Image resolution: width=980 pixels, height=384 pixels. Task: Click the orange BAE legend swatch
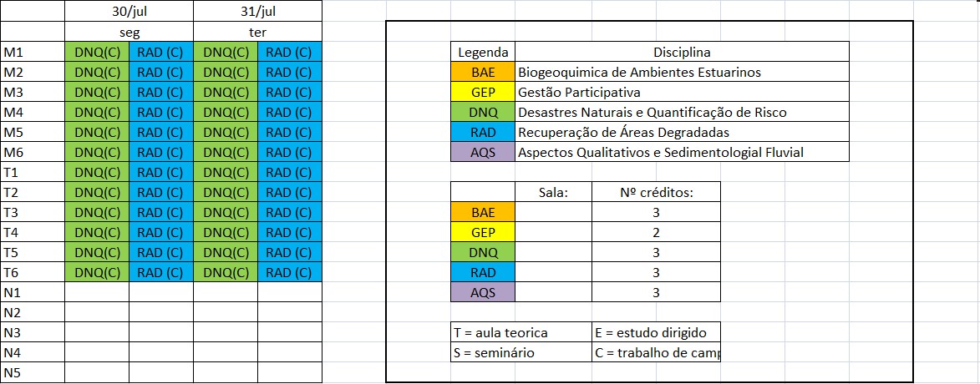pos(483,73)
